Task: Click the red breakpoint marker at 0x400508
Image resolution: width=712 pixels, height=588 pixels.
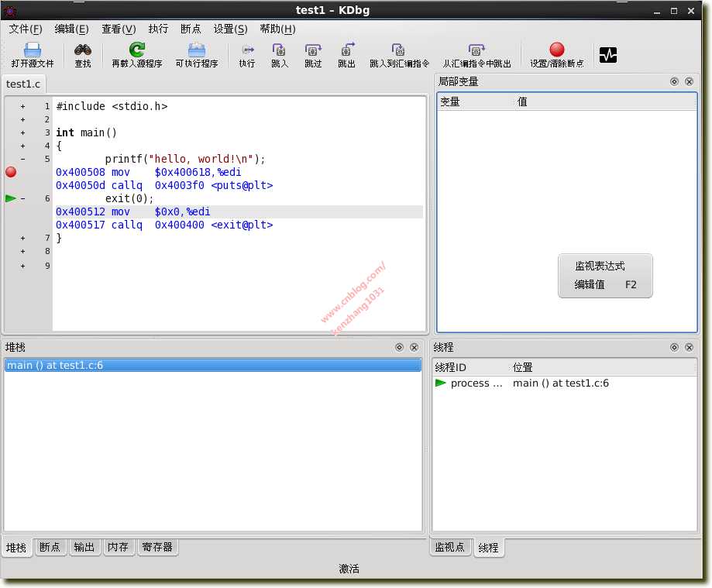Action: pyautogui.click(x=11, y=172)
